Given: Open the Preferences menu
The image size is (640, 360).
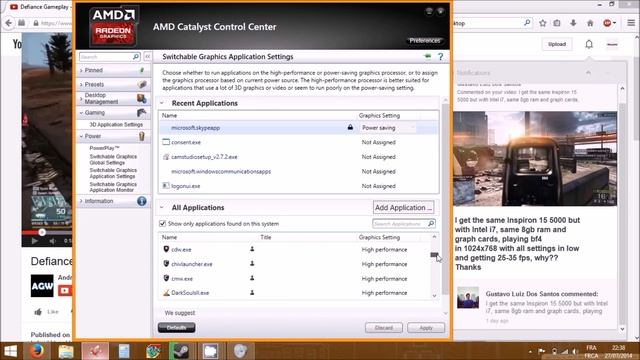Looking at the screenshot, I should tap(425, 40).
